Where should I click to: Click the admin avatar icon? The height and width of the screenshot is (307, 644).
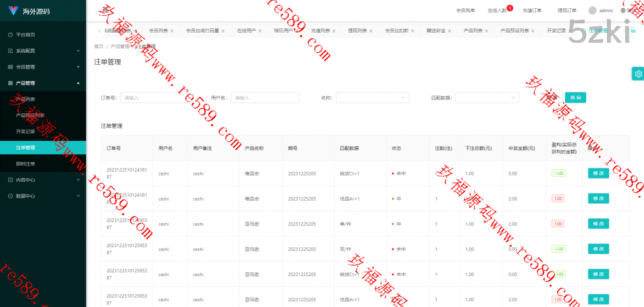592,11
